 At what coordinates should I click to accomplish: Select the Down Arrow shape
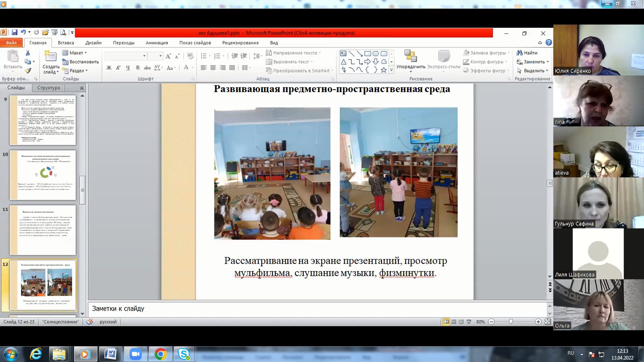click(x=376, y=62)
